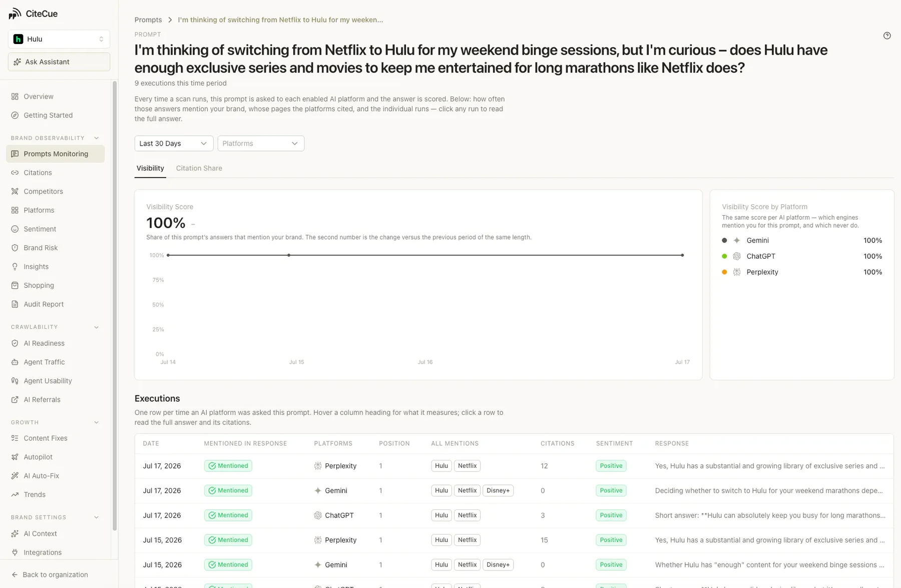This screenshot has width=901, height=588.
Task: Click Back to organization link
Action: pos(50,574)
